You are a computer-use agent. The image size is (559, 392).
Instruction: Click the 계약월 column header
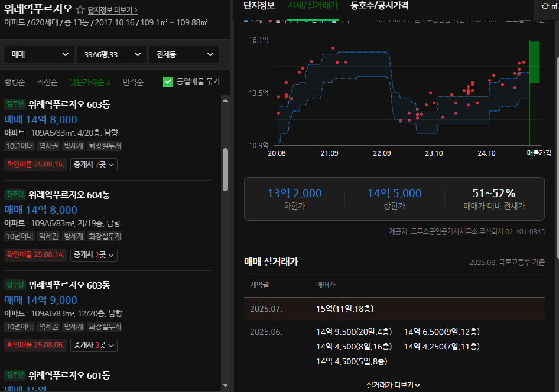[259, 285]
